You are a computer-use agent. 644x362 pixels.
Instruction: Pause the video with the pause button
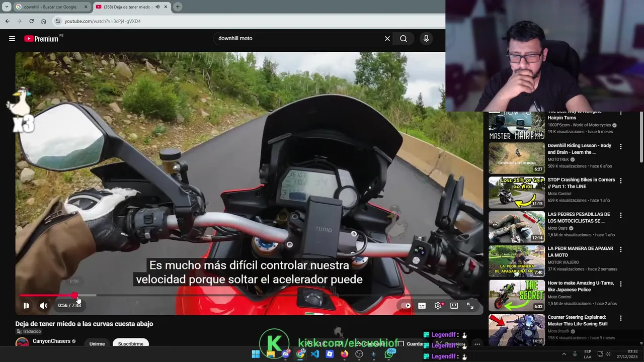click(x=26, y=305)
